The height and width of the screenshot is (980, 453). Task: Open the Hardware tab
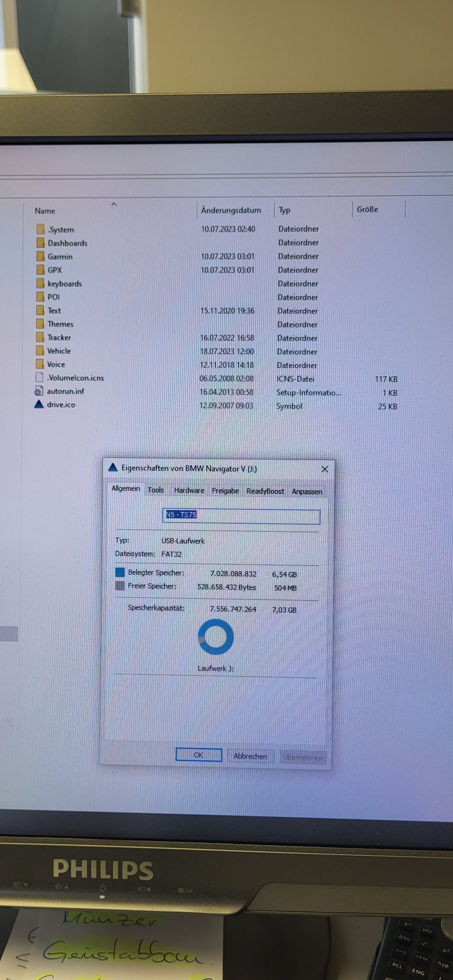[x=189, y=490]
